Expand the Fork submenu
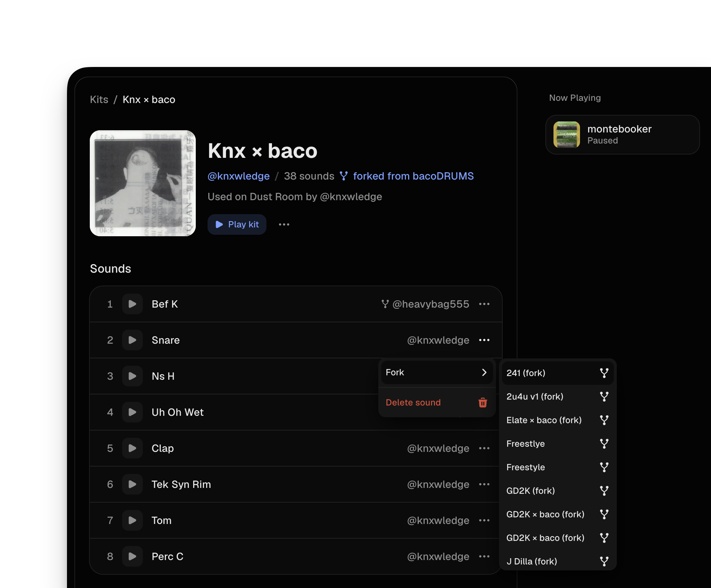Image resolution: width=711 pixels, height=588 pixels. pos(437,372)
